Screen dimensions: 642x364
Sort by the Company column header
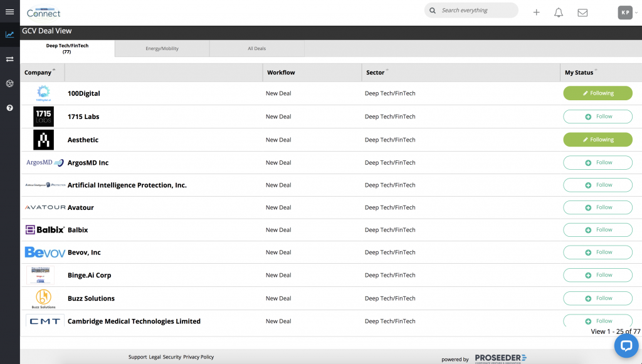(38, 73)
